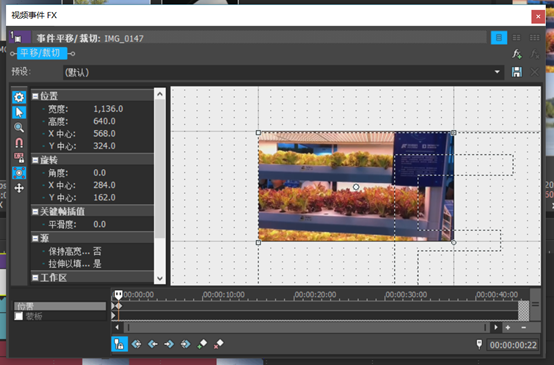
Task: Click the 平滑度 value 0.0
Action: (x=100, y=224)
